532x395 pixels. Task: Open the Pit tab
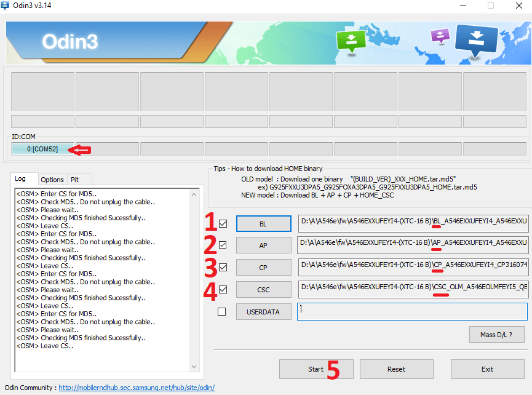[74, 180]
